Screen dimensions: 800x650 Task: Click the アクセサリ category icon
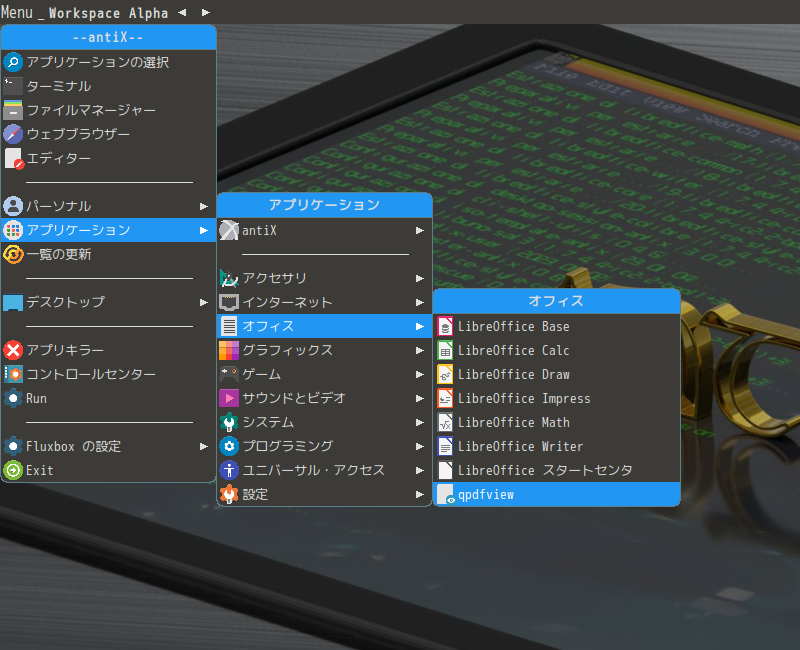click(x=229, y=278)
